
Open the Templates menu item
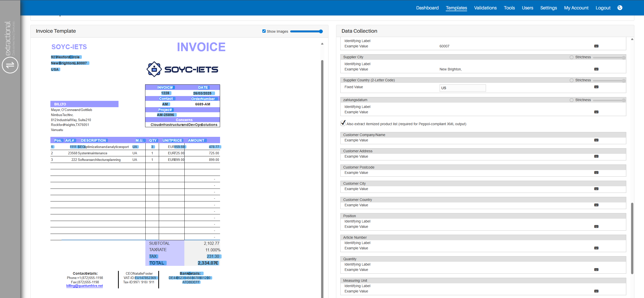(x=456, y=8)
